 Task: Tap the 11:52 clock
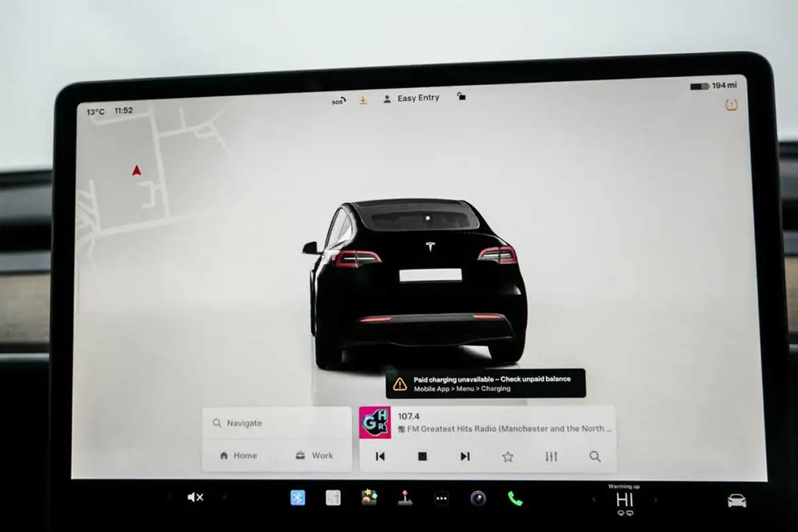click(124, 111)
